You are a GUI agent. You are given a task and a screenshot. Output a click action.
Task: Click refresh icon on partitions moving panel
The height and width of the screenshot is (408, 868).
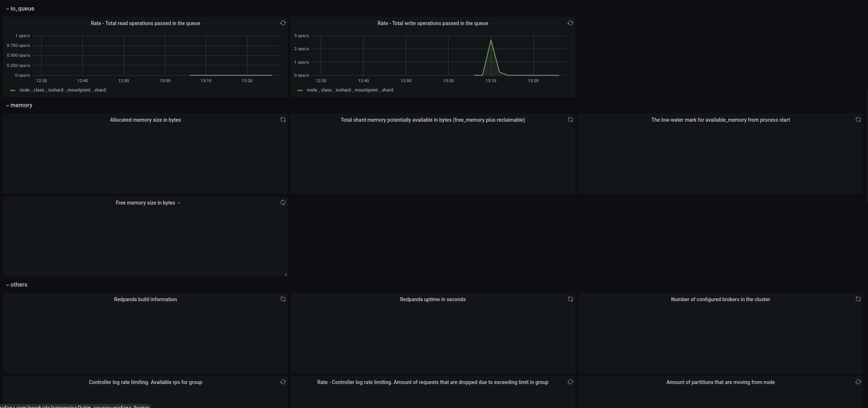pyautogui.click(x=858, y=382)
